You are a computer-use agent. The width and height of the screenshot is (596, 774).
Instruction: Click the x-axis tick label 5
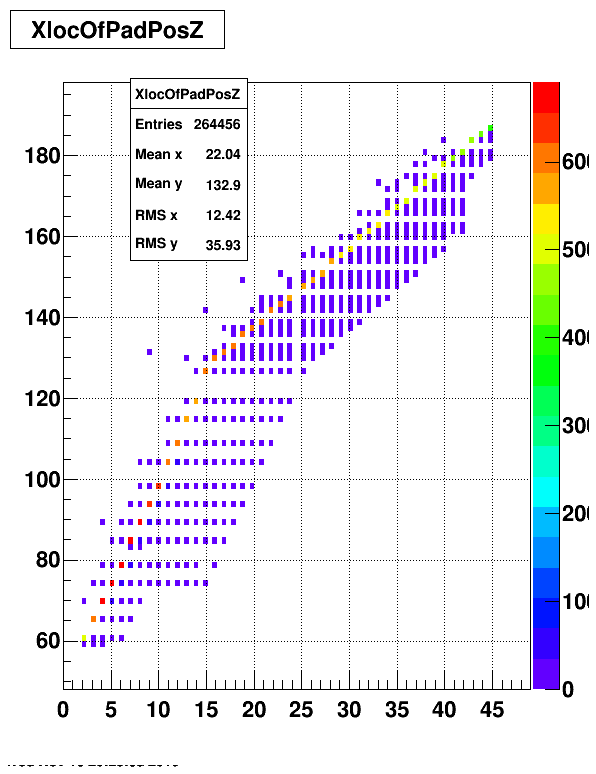click(111, 710)
